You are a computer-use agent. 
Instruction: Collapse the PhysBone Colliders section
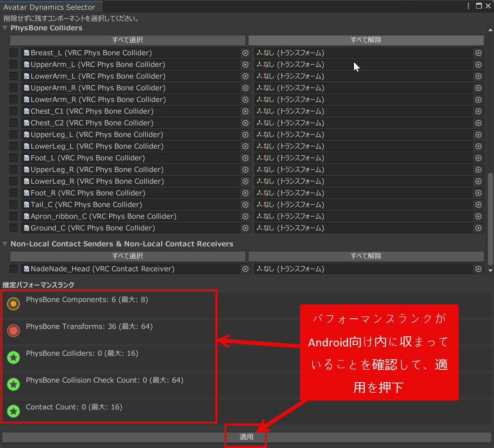click(5, 28)
